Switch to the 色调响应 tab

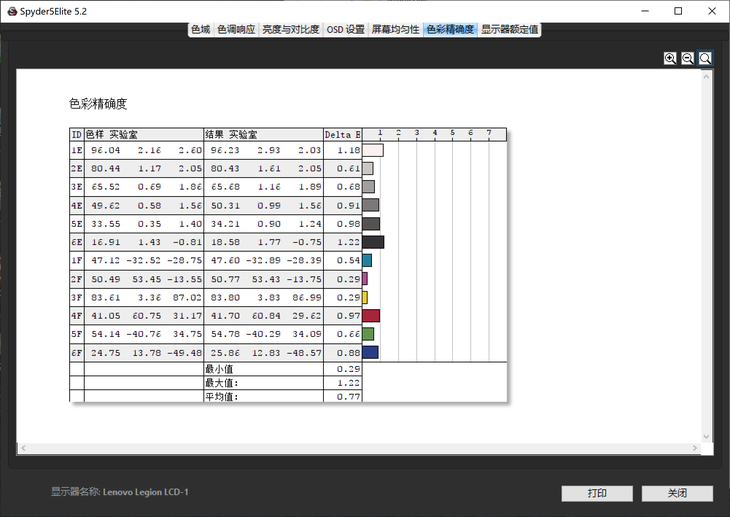coord(236,29)
